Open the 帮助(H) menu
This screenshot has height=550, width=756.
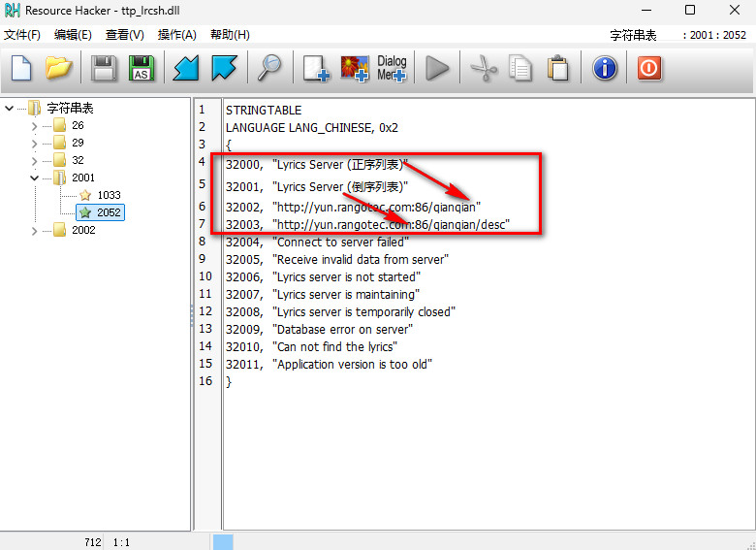230,35
